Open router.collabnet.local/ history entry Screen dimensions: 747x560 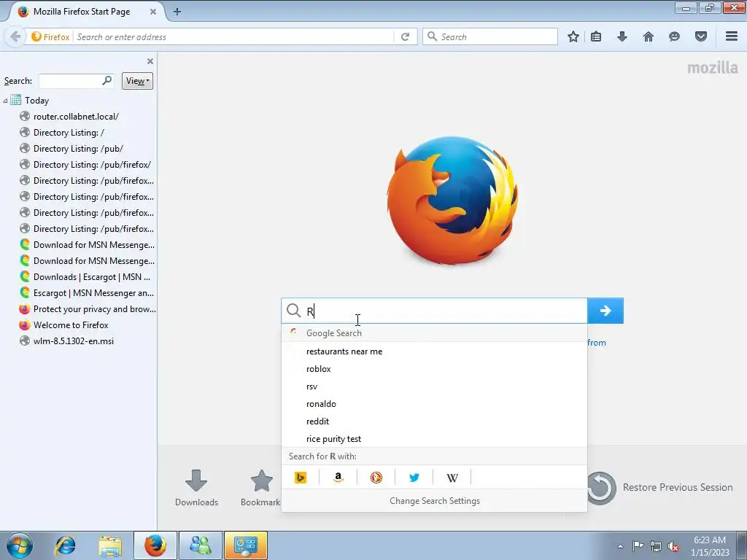tap(76, 117)
